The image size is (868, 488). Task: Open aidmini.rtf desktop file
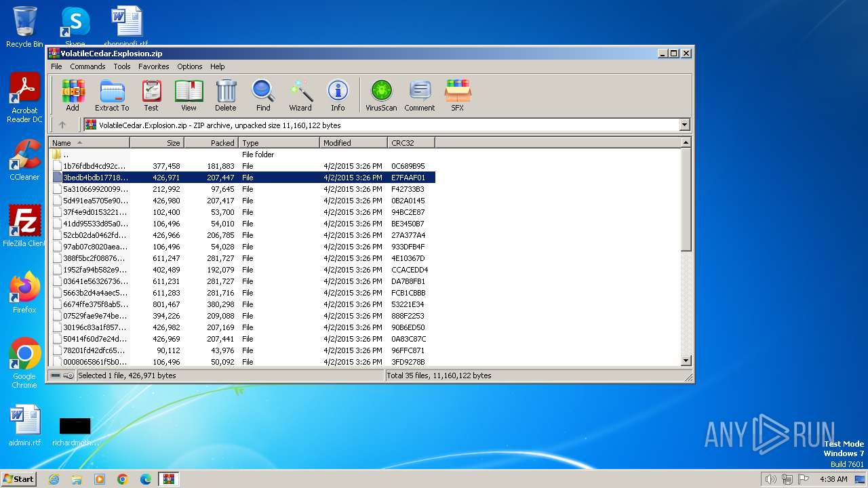pos(24,426)
